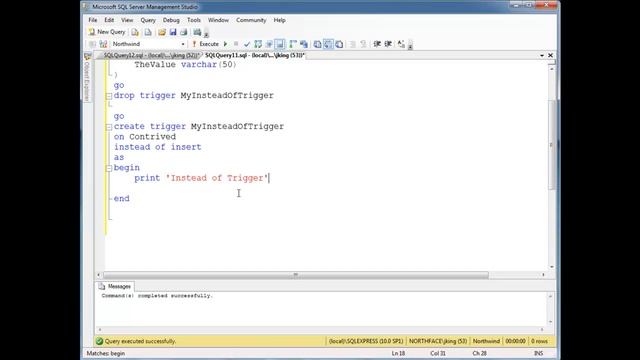
Task: Click the '0 rows' status entry
Action: [539, 341]
